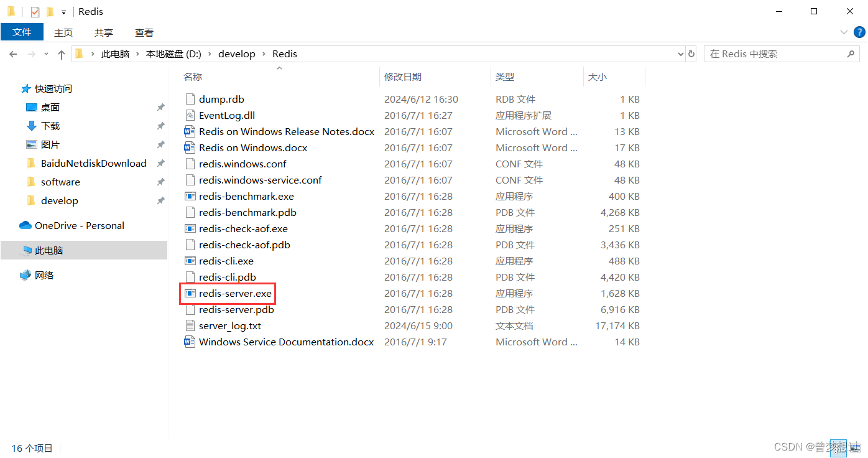The width and height of the screenshot is (868, 458).
Task: Click the Word icon of Redis on Windows Release Notes.docx
Action: tap(190, 131)
